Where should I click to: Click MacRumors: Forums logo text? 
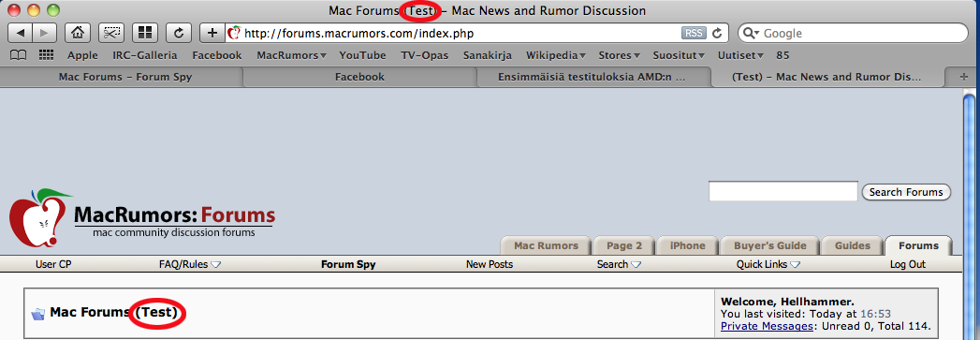click(x=174, y=215)
